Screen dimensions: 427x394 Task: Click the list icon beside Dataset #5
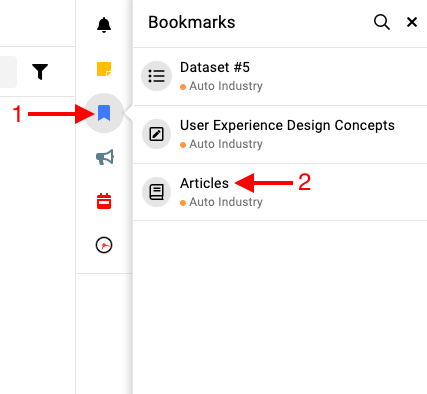156,76
